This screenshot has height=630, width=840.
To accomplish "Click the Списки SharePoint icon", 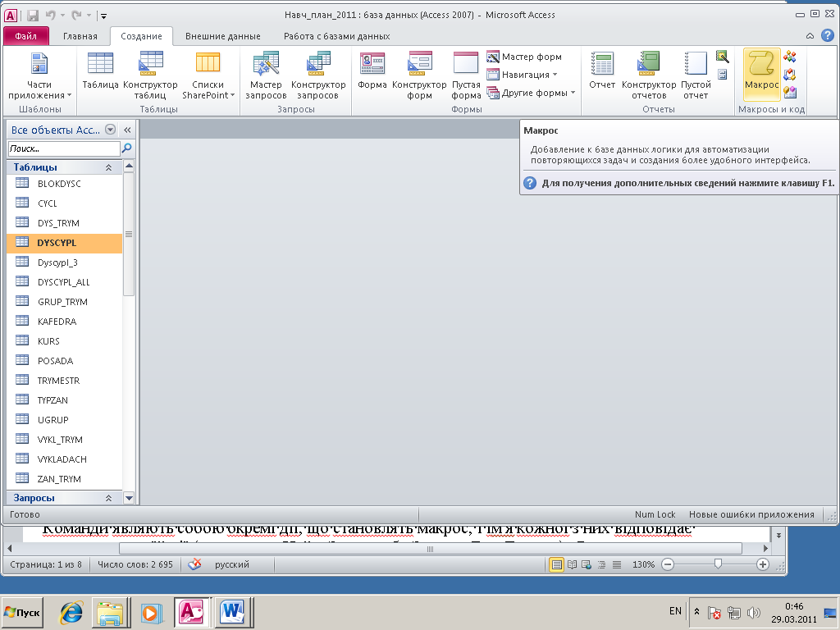I will pos(208,75).
